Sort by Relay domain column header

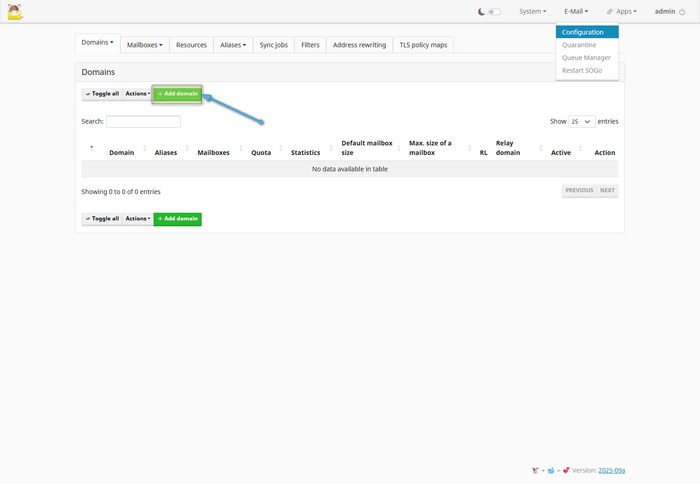(508, 148)
